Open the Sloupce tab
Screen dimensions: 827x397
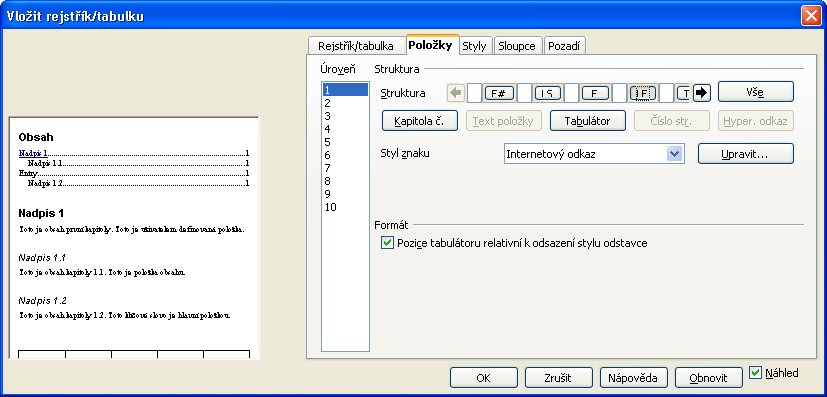point(517,46)
